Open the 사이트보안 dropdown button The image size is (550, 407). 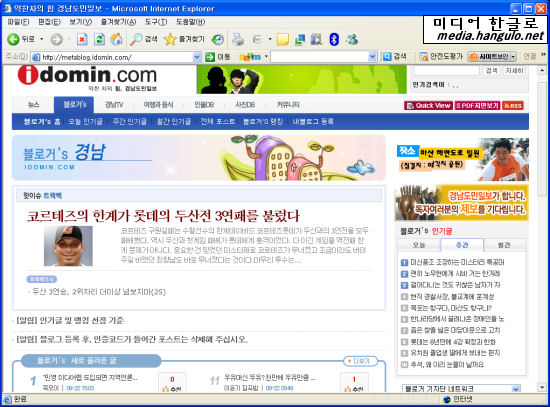click(492, 56)
